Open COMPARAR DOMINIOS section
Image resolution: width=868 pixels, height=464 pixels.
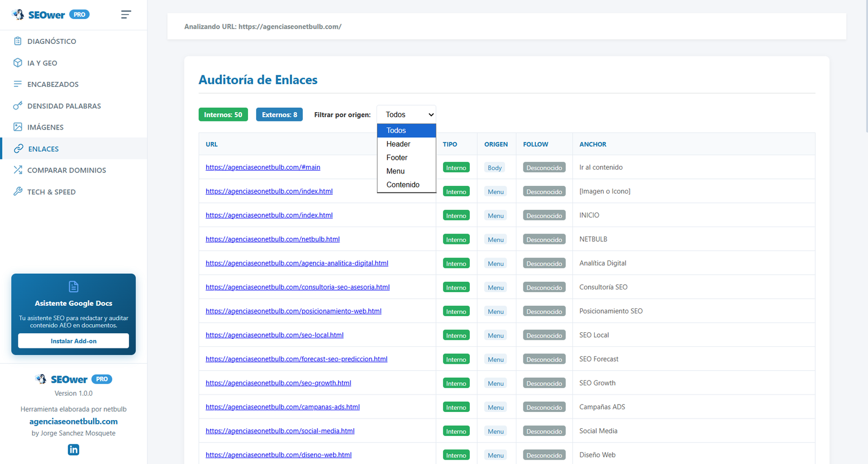click(73, 170)
